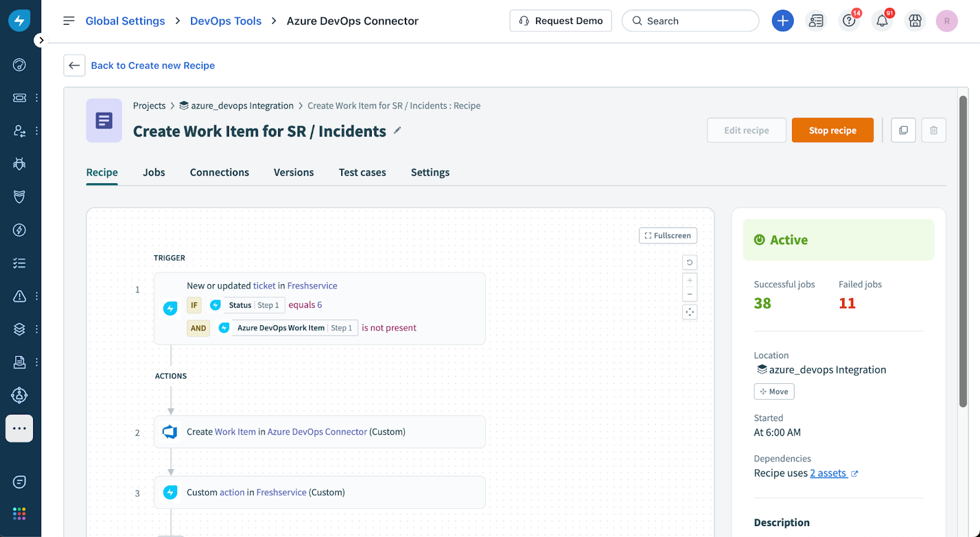The height and width of the screenshot is (537, 980).
Task: Click the Move button
Action: click(774, 392)
